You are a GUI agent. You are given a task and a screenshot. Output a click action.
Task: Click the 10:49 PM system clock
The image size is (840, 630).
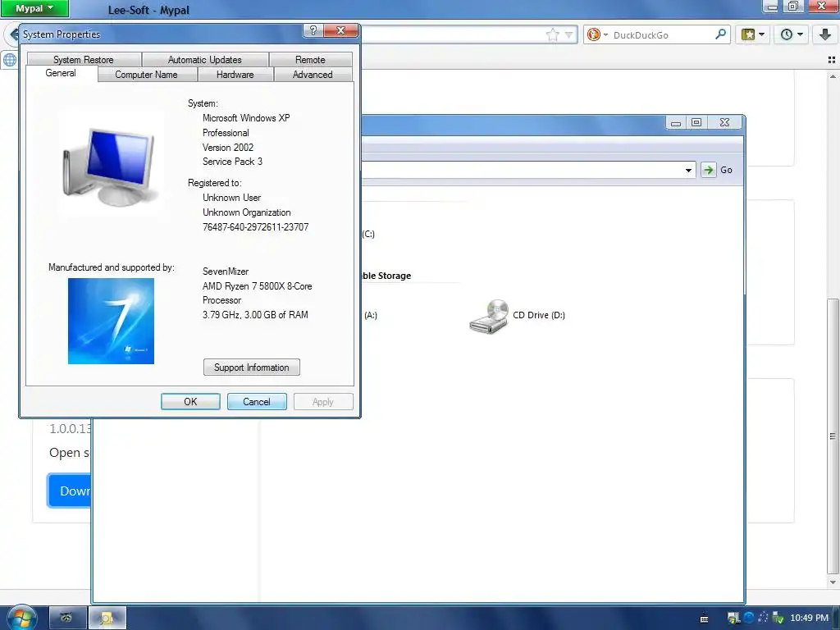click(x=809, y=619)
